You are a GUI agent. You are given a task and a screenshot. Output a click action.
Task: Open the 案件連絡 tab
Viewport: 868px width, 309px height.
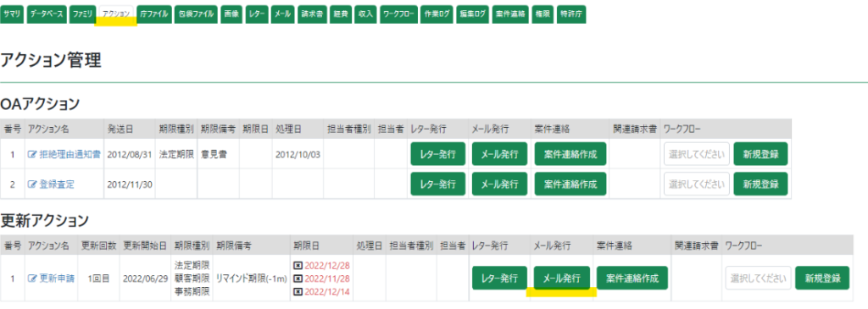510,15
